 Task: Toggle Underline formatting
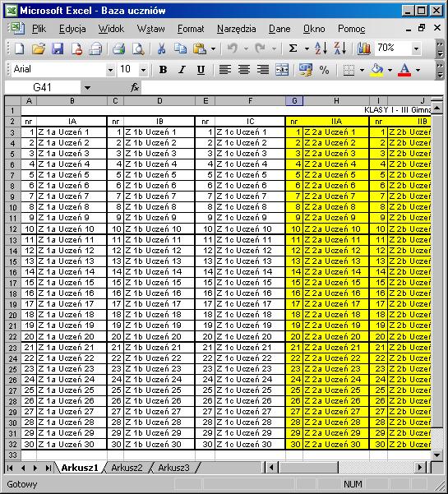[x=201, y=70]
